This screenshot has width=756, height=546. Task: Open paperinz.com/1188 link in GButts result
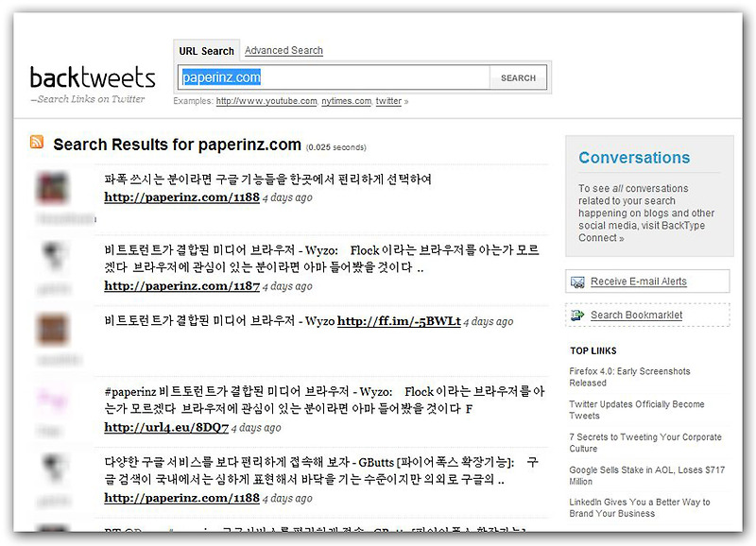click(x=181, y=498)
